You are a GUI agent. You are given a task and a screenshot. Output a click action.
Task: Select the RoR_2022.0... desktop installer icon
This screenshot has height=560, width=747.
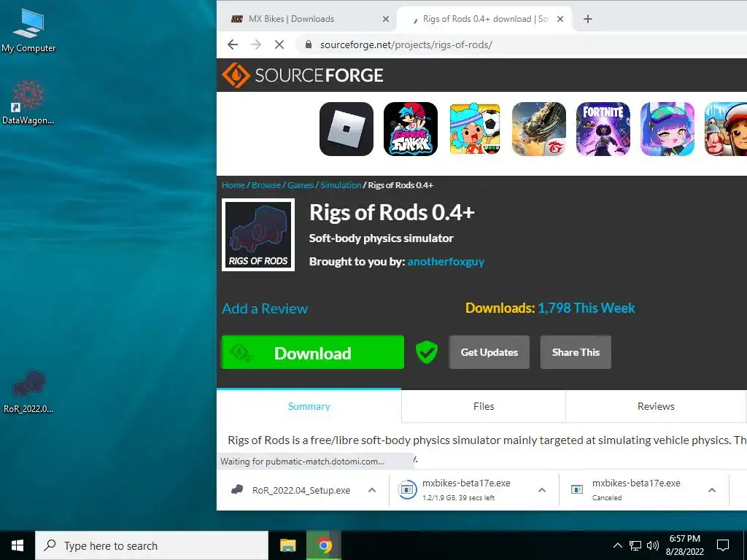[28, 391]
